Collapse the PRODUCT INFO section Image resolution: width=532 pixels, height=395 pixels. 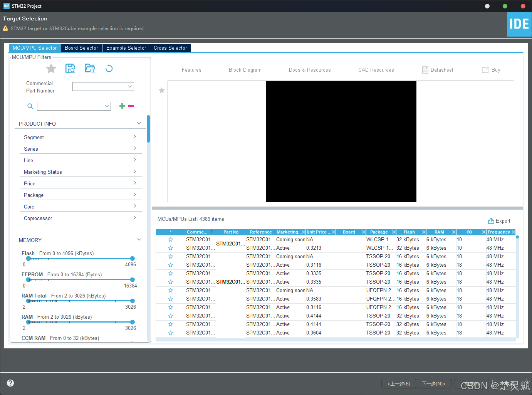coord(139,123)
